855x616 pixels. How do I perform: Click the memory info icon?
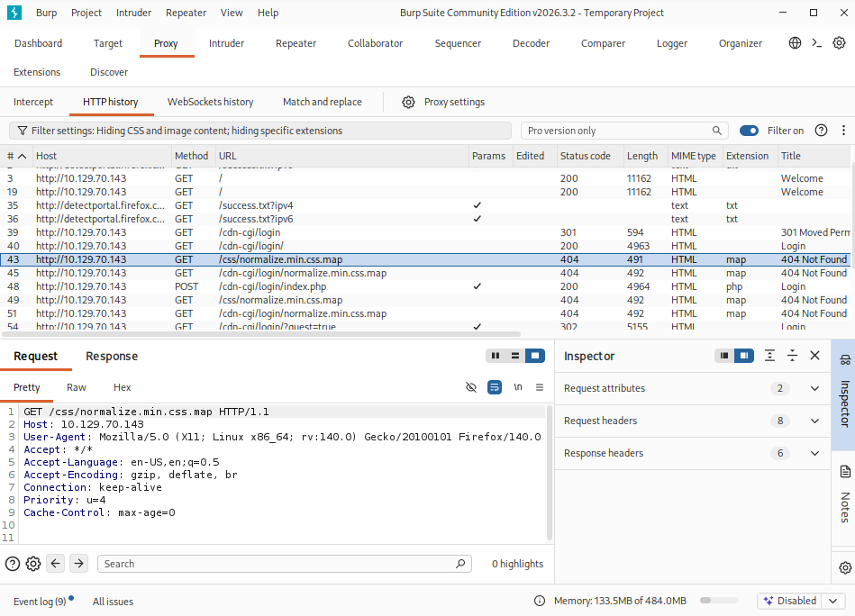[540, 601]
